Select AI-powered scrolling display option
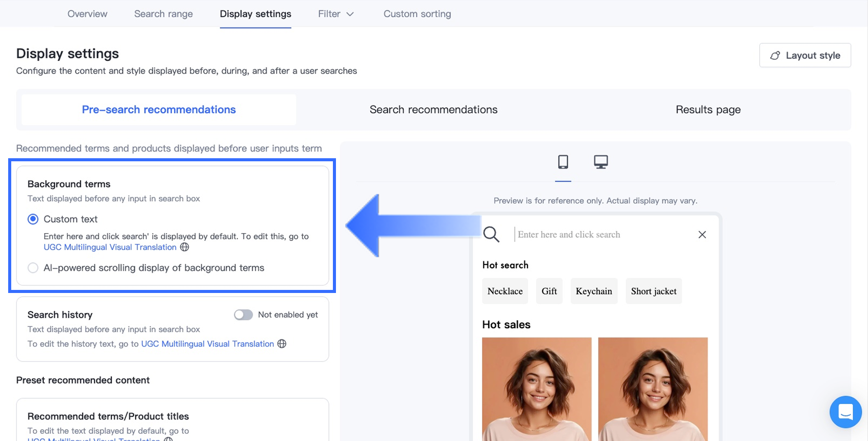868x441 pixels. pos(33,268)
